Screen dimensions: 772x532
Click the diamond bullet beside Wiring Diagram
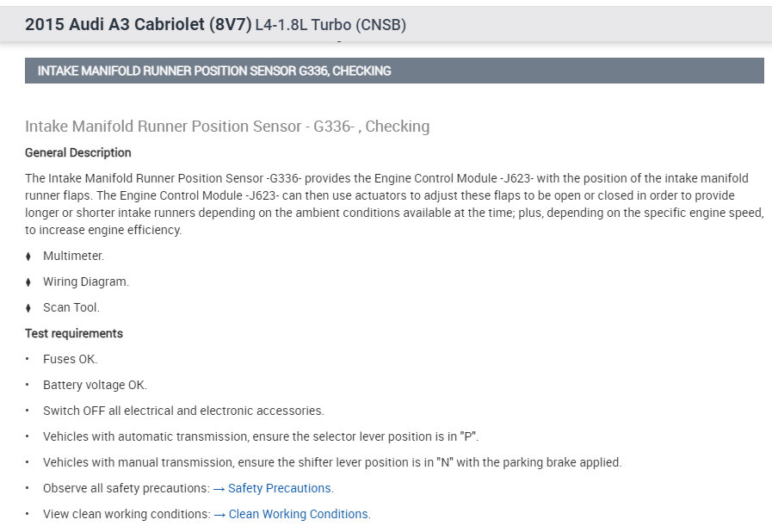[x=28, y=281]
